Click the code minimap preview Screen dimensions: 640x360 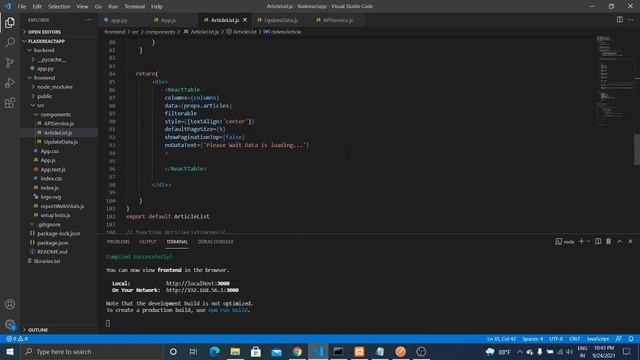(x=614, y=82)
